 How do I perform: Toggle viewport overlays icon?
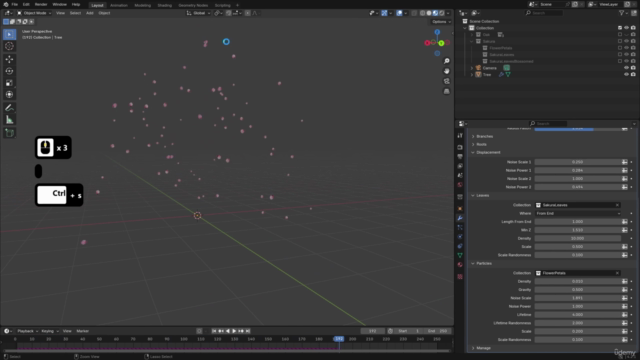[399, 13]
